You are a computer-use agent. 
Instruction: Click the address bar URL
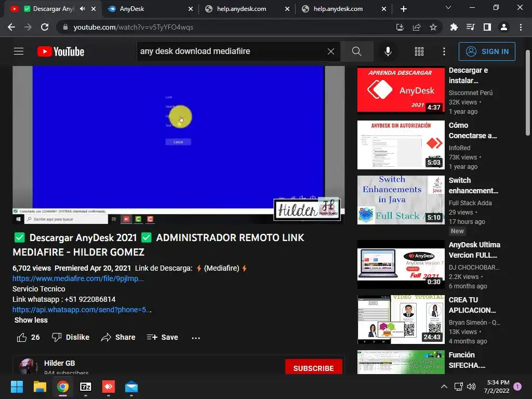coord(134,27)
